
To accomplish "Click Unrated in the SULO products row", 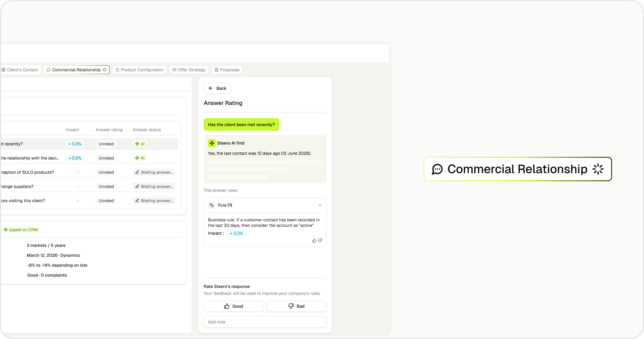I will [x=106, y=172].
